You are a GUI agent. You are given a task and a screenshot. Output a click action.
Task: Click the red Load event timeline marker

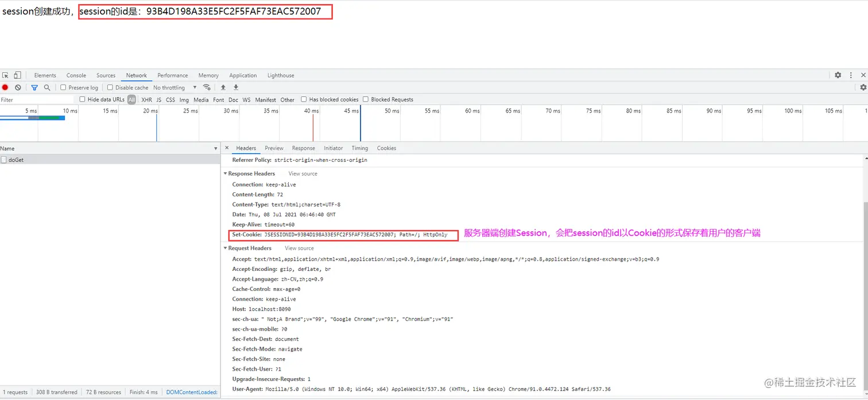click(313, 127)
